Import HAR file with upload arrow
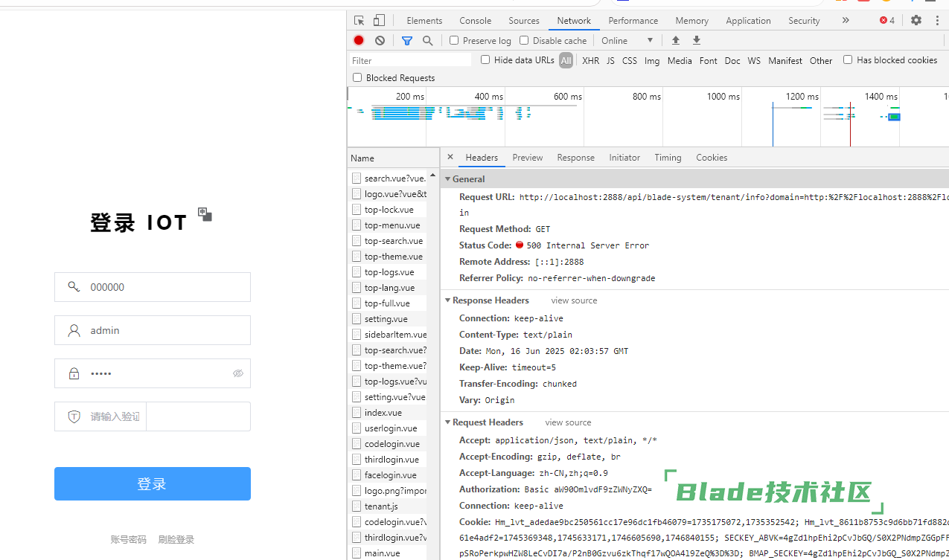This screenshot has width=949, height=560. 676,40
